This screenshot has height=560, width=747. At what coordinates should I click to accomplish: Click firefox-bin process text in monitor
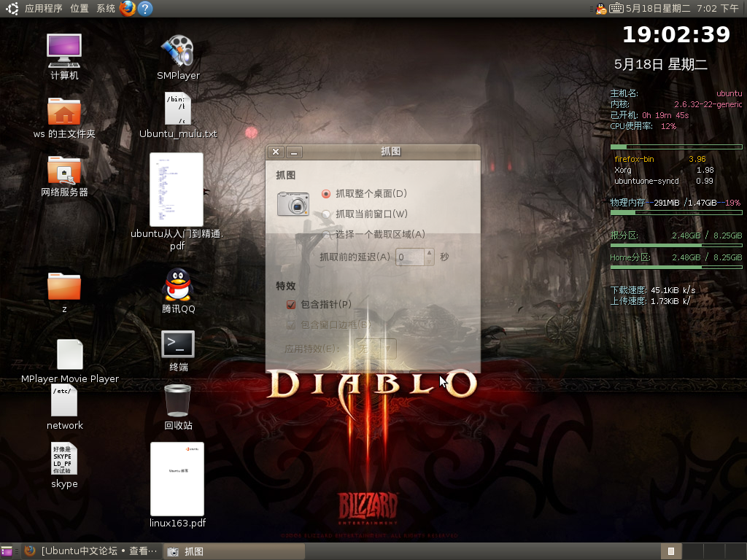(634, 159)
